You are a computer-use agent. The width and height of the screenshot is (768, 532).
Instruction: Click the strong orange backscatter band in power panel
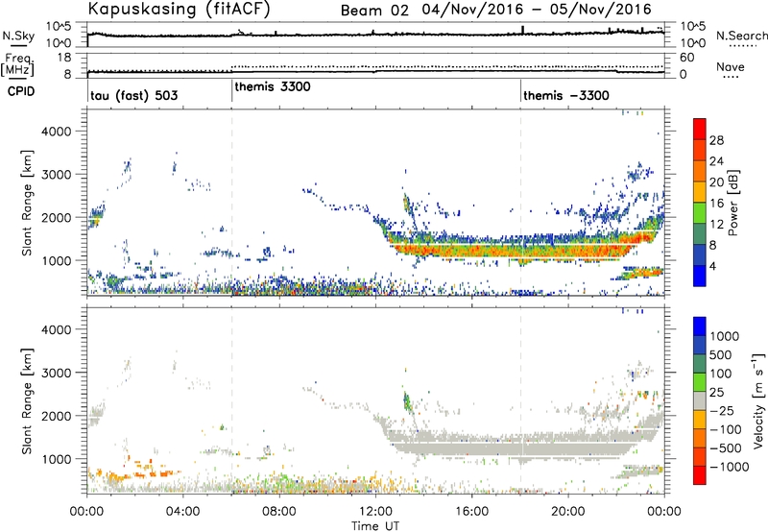coord(515,251)
